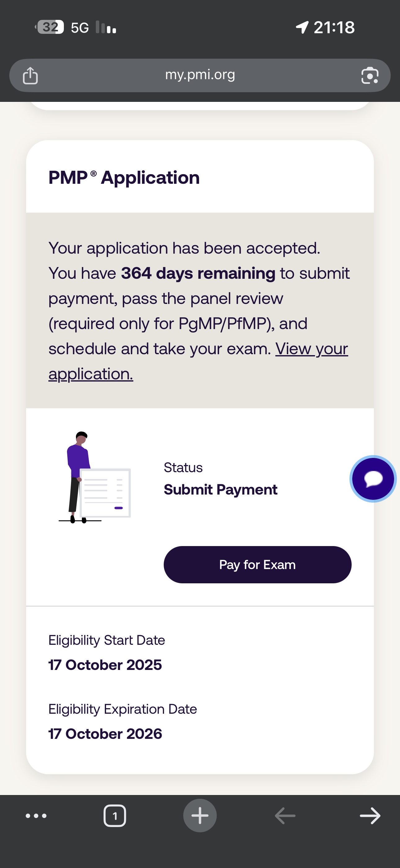Image resolution: width=400 pixels, height=868 pixels.
Task: Tap the my.pmi.org address field
Action: tap(200, 75)
